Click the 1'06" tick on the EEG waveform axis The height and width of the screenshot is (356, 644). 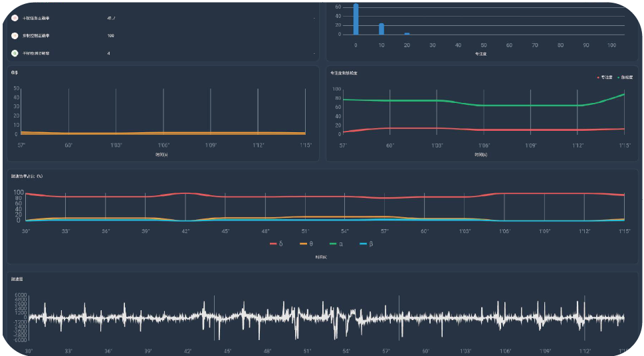[x=504, y=351]
